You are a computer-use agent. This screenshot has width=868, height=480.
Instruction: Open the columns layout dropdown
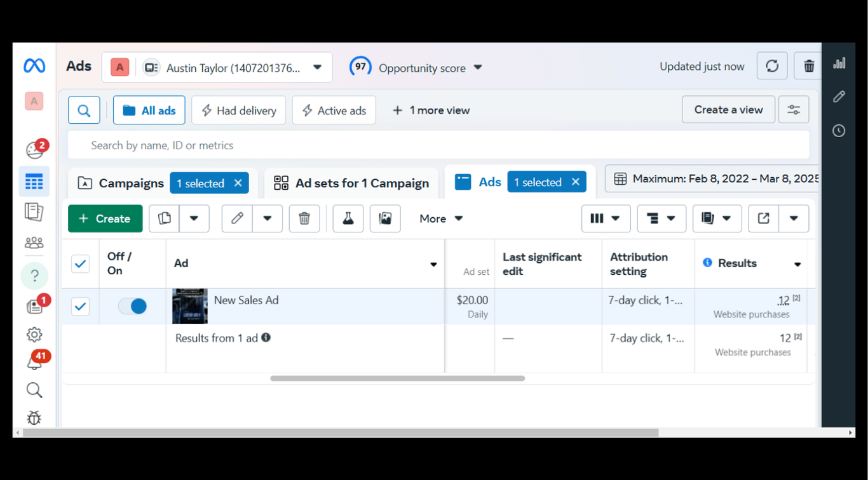coord(606,218)
